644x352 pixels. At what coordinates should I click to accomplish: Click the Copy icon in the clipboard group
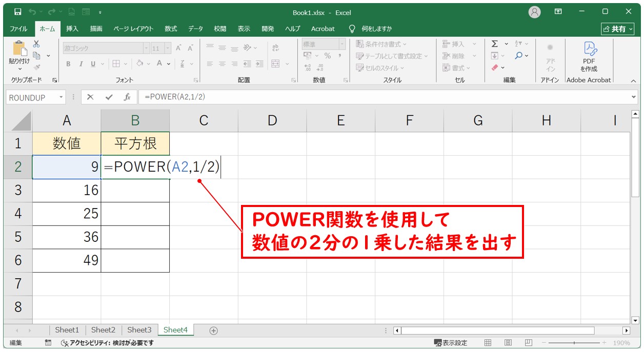pos(37,55)
